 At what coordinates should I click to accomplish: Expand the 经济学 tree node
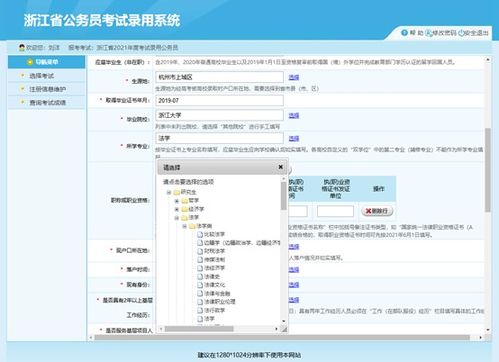[x=177, y=209]
